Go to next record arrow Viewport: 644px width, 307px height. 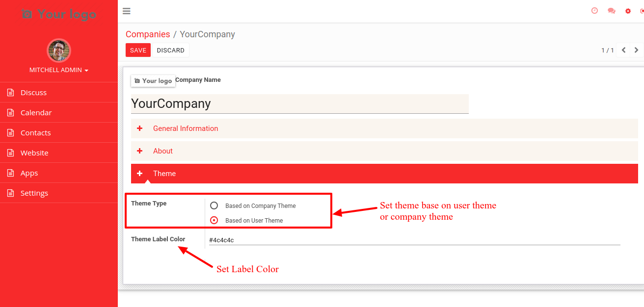[637, 50]
